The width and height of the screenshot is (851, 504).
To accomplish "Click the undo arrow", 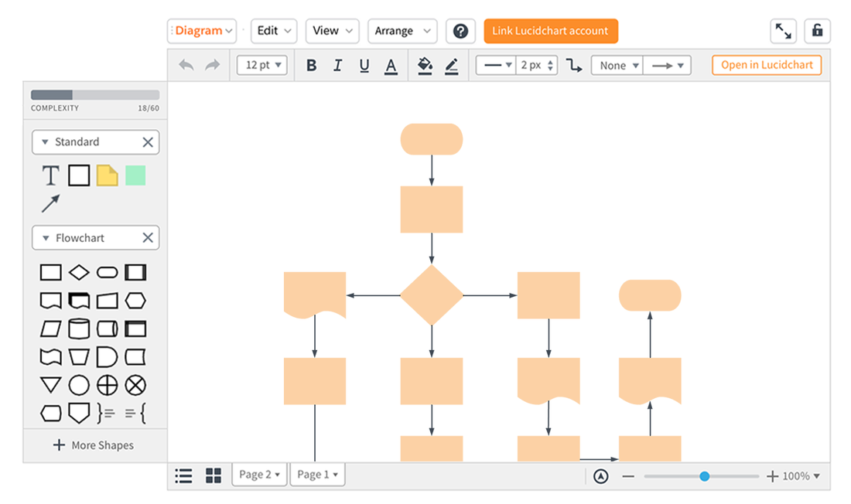I will (186, 65).
